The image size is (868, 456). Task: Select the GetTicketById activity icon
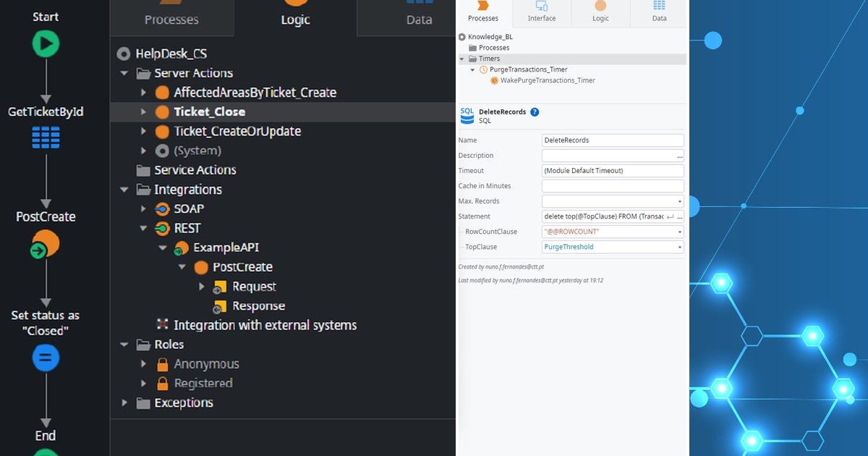[x=46, y=138]
